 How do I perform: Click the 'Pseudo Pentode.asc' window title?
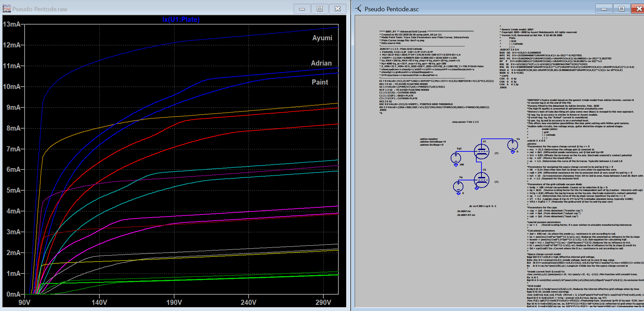pos(392,9)
